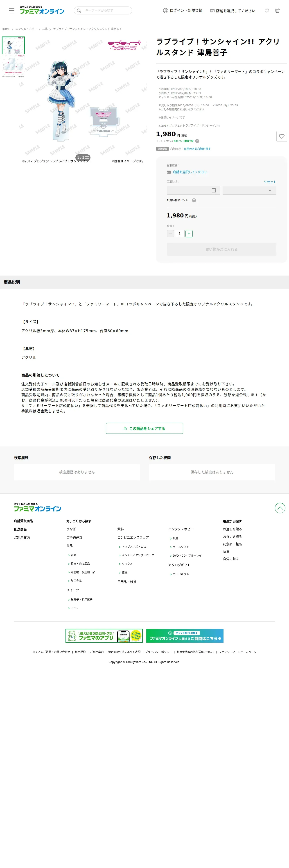The width and height of the screenshot is (289, 868).
Task: Open ファミリーマートホームページ link
Action: point(237,652)
